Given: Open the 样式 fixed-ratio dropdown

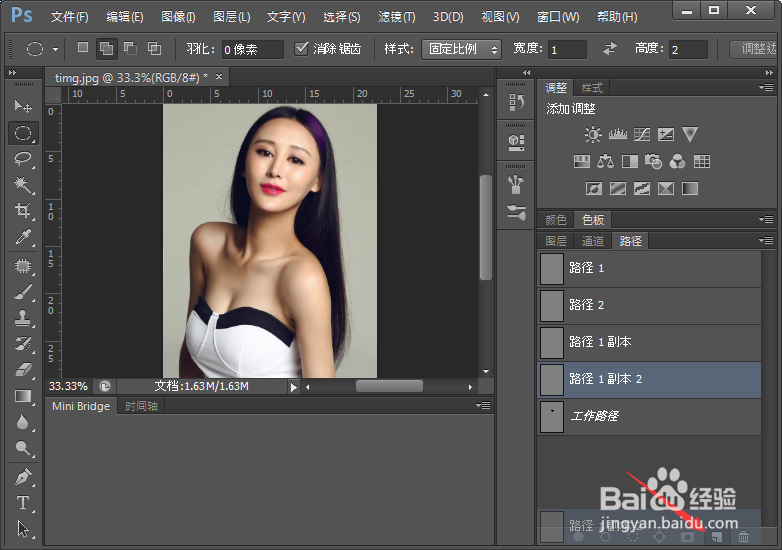Looking at the screenshot, I should 461,49.
